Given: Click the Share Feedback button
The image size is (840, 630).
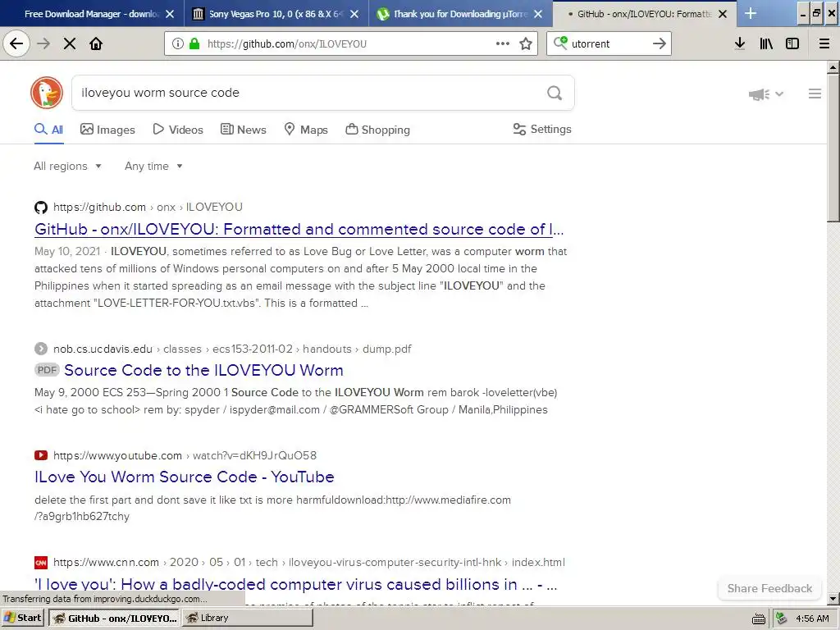Looking at the screenshot, I should click(769, 589).
